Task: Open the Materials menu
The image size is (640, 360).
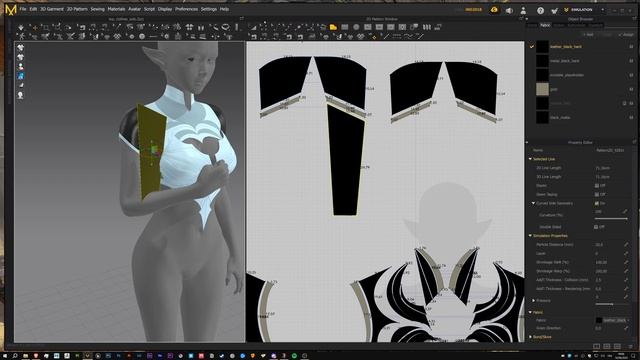Action: tap(116, 9)
